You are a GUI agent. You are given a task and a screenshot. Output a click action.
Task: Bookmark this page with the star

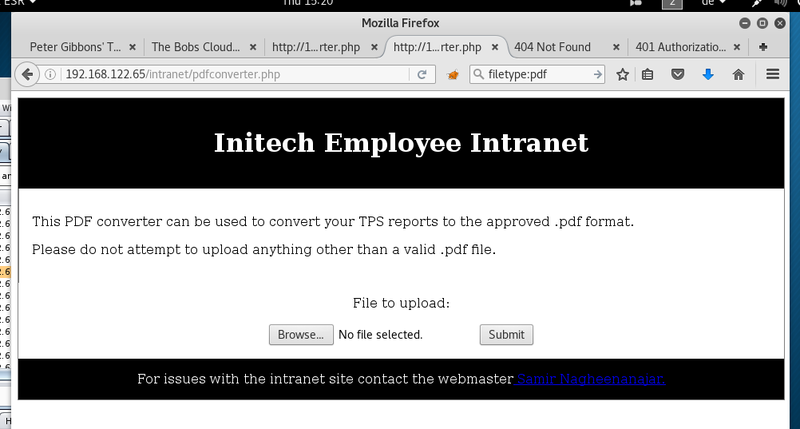tap(622, 74)
